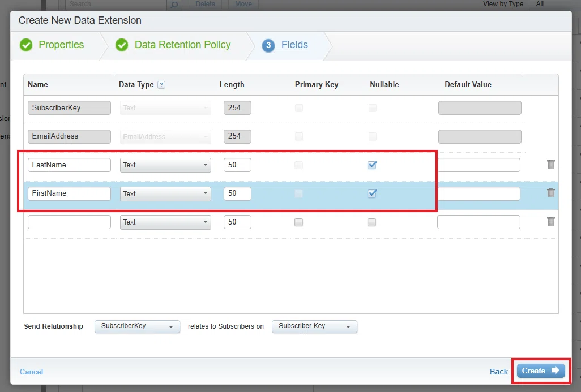Click Default Value field for LastName
Viewport: 581px width, 392px height.
click(x=479, y=165)
